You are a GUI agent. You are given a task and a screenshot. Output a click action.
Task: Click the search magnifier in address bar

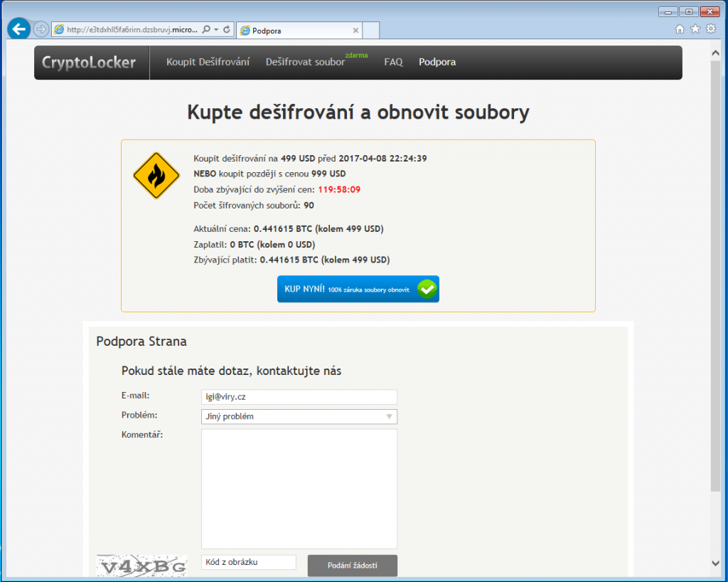(x=206, y=30)
